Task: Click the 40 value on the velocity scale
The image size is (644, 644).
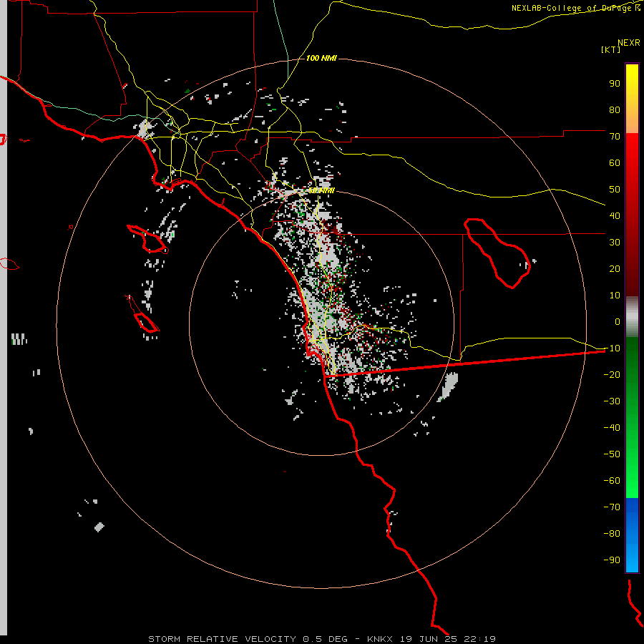Action: pos(615,216)
